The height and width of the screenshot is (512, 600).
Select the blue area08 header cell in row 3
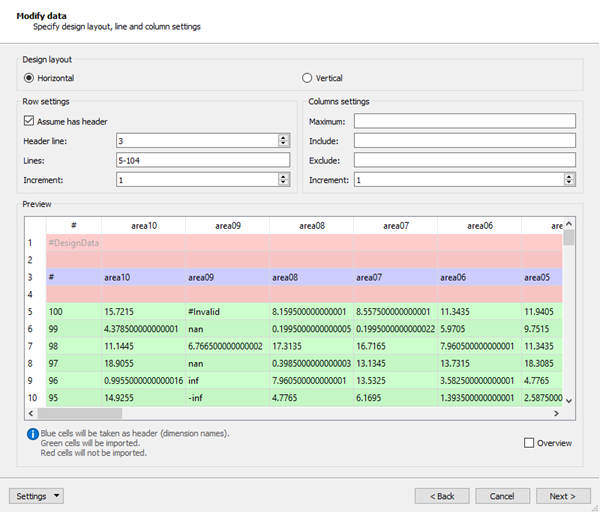point(312,277)
